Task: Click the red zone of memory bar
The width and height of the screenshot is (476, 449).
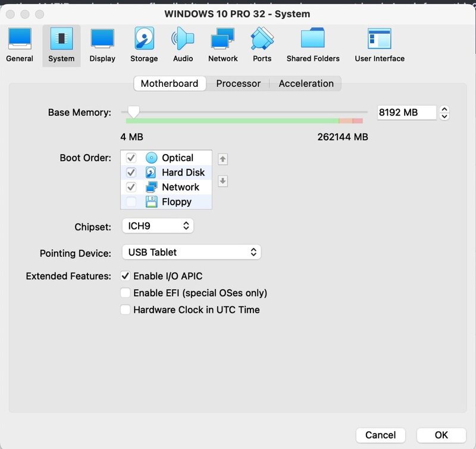Action: [x=358, y=121]
